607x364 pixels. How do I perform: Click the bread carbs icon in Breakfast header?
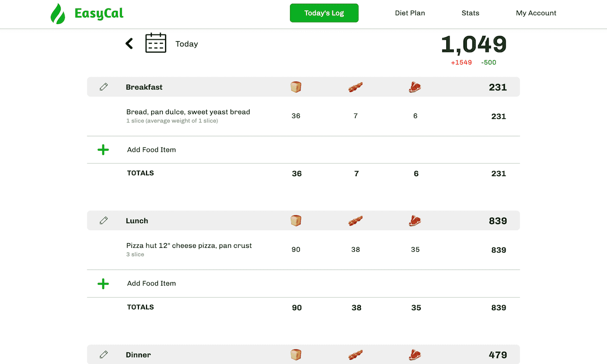click(x=296, y=87)
